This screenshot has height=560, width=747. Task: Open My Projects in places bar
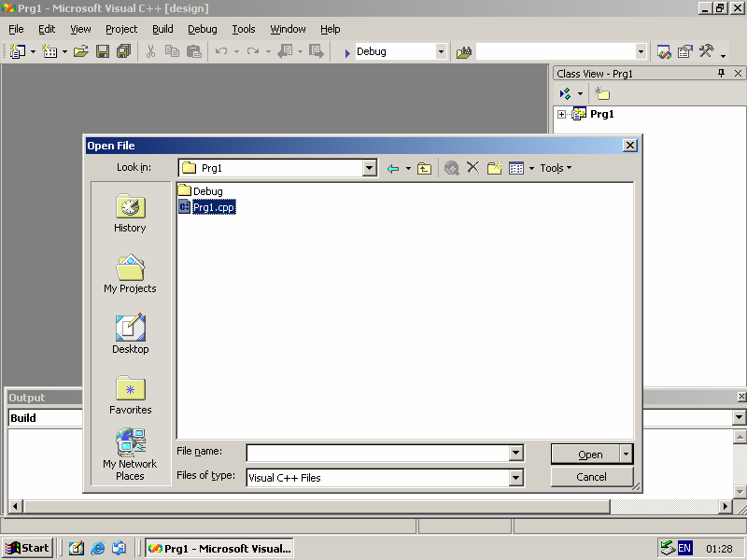pyautogui.click(x=130, y=273)
